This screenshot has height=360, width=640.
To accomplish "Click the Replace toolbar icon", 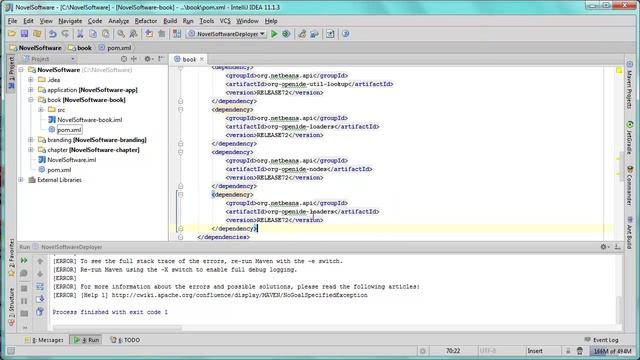I will click(133, 34).
